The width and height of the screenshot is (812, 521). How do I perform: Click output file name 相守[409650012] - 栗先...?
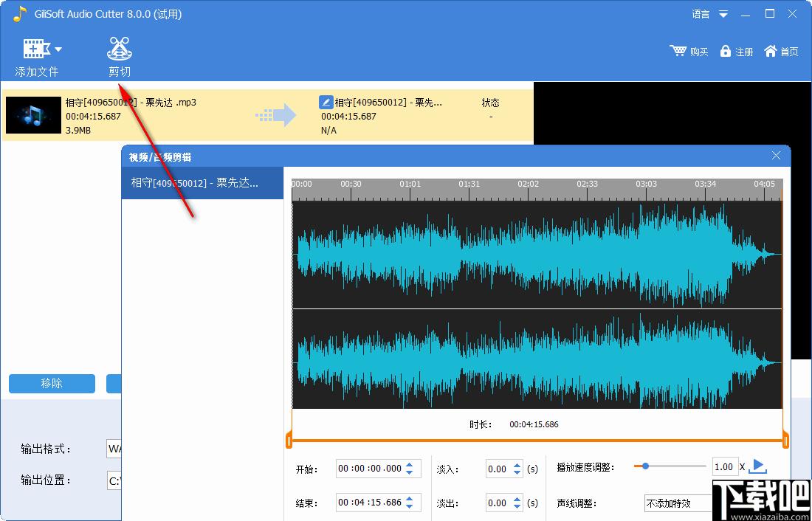click(388, 102)
